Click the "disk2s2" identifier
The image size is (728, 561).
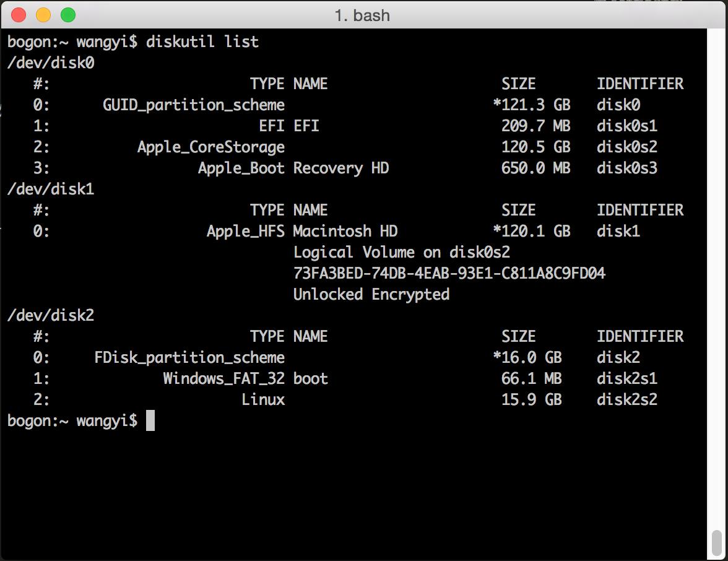626,399
